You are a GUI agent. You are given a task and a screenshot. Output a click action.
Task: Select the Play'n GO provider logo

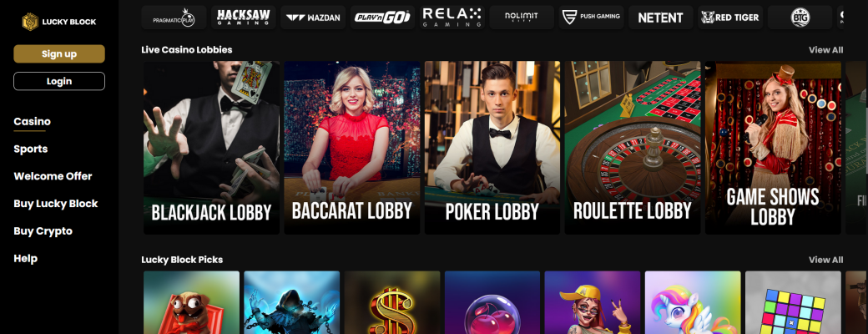(382, 18)
